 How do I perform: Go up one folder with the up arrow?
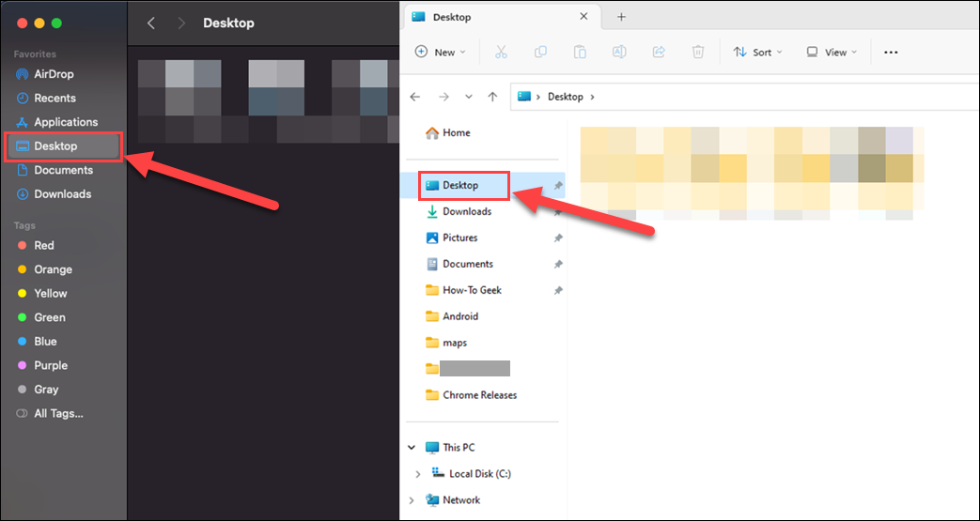tap(492, 97)
